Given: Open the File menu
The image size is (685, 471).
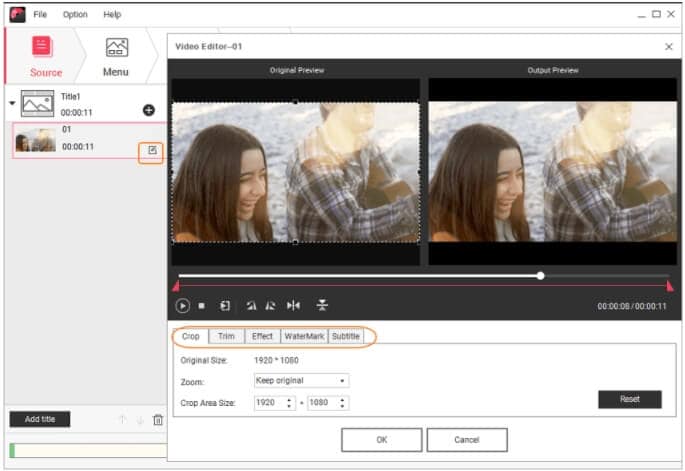Looking at the screenshot, I should pyautogui.click(x=40, y=14).
